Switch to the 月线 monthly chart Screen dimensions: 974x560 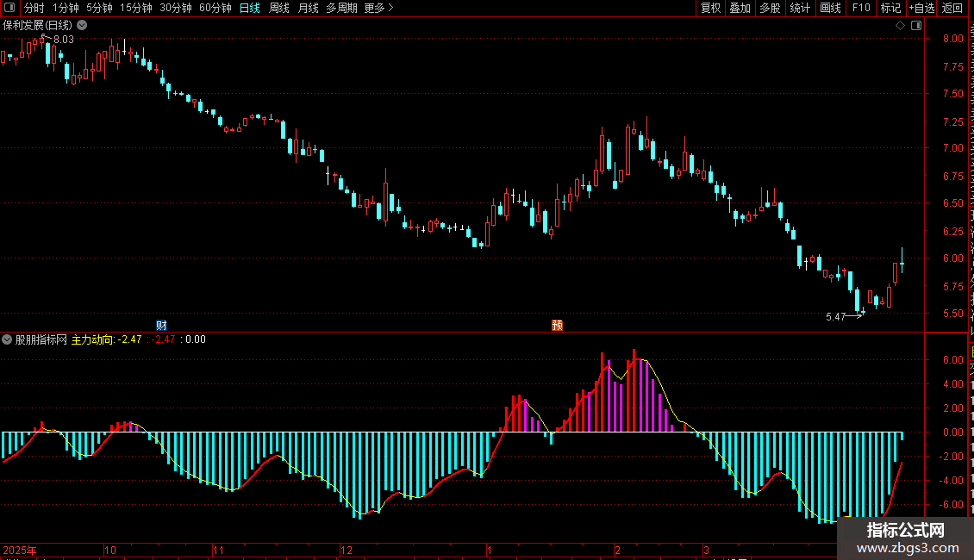click(308, 8)
